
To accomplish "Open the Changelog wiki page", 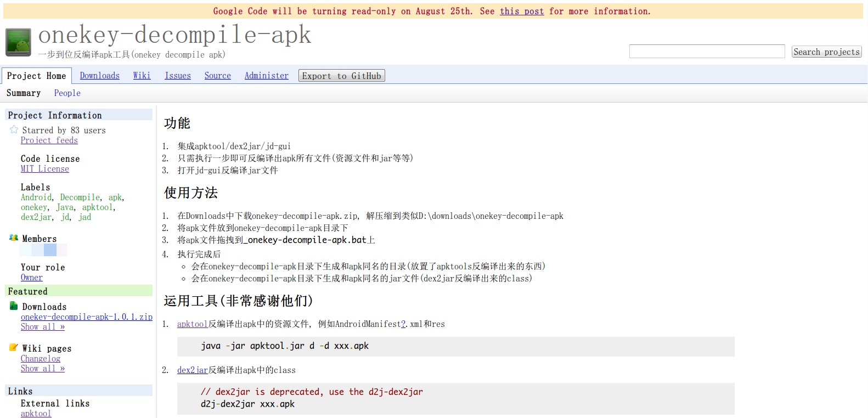I will [41, 359].
